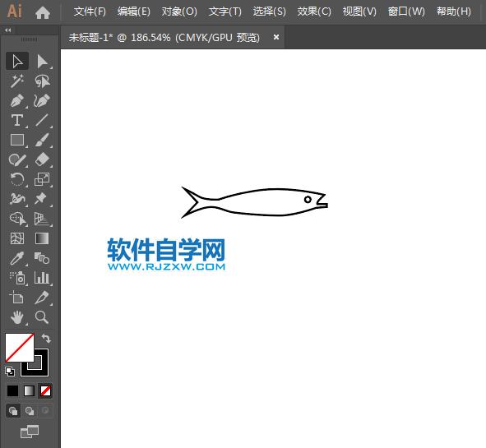Reset to default fill and stroke

10,372
